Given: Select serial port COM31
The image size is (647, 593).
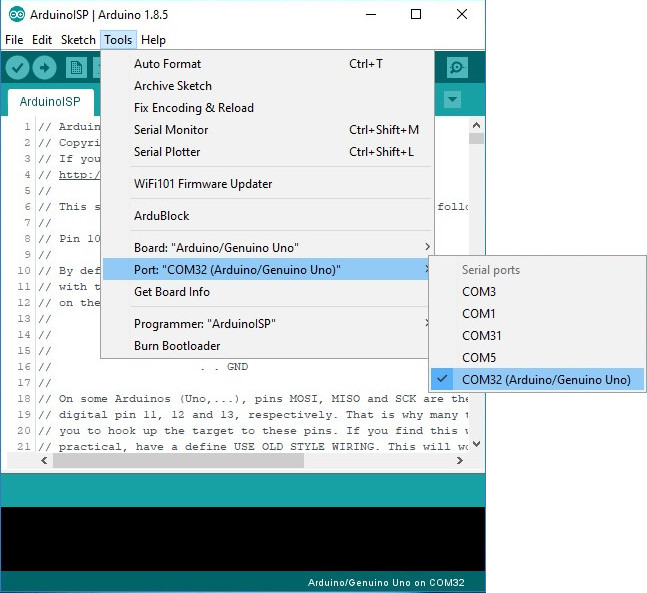Looking at the screenshot, I should [537, 335].
